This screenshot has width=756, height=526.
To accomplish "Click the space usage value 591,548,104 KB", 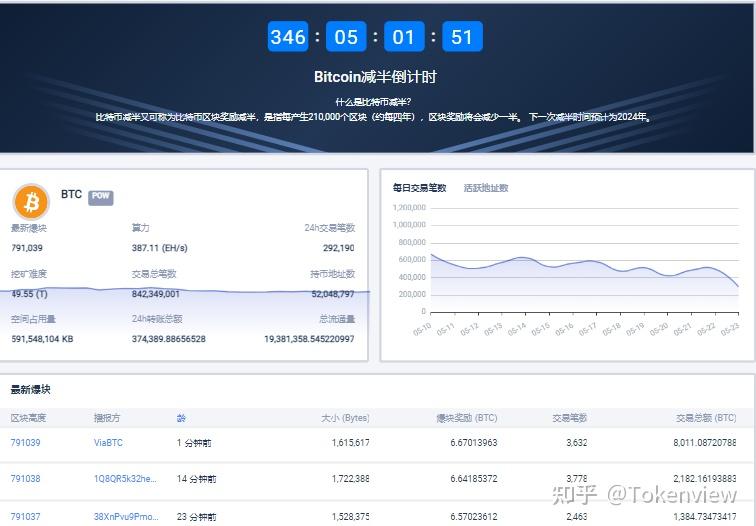I will (x=42, y=339).
